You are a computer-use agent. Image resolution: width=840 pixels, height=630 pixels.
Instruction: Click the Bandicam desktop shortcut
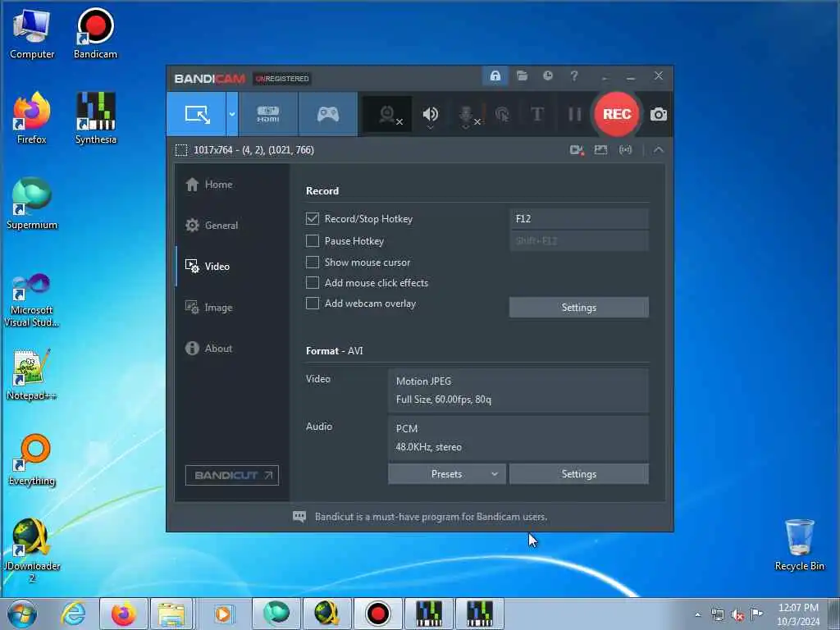pos(95,33)
